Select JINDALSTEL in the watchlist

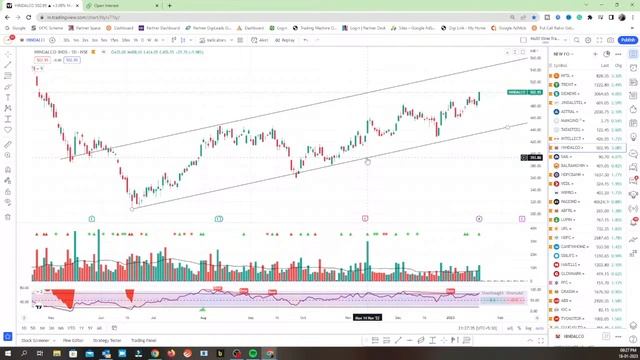587,102
